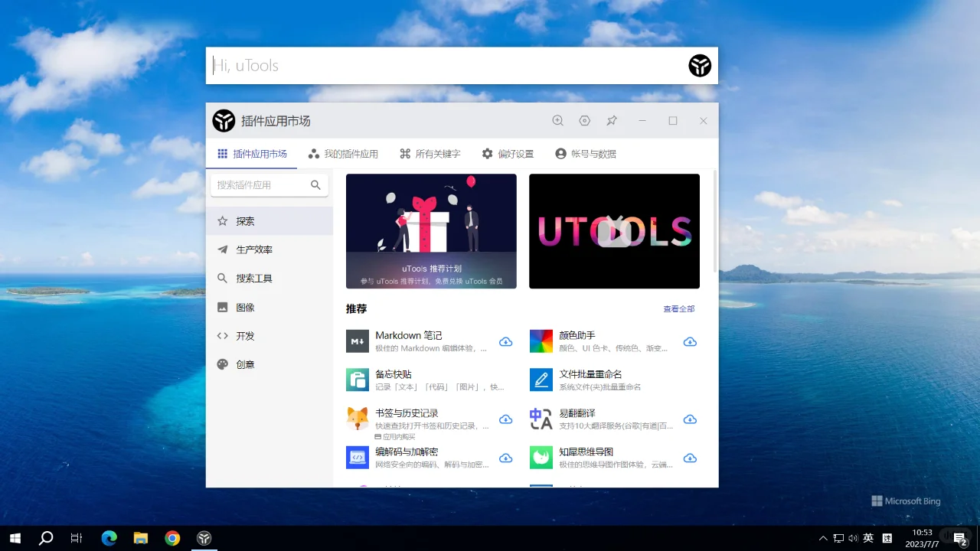Open the 文件批量重命名 plugin title

[x=590, y=374]
